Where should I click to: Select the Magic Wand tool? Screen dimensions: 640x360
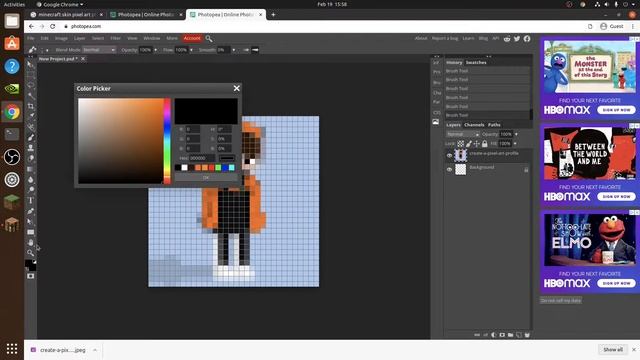tap(31, 96)
